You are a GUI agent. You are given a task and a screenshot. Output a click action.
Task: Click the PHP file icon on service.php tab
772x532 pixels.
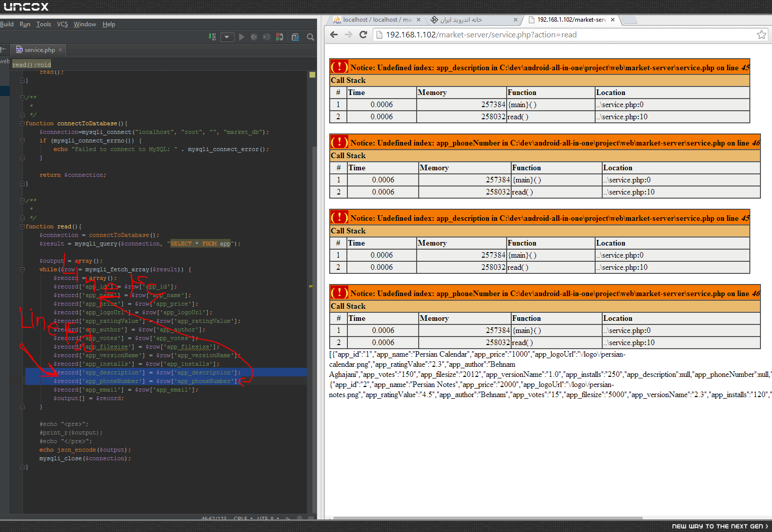pyautogui.click(x=19, y=50)
